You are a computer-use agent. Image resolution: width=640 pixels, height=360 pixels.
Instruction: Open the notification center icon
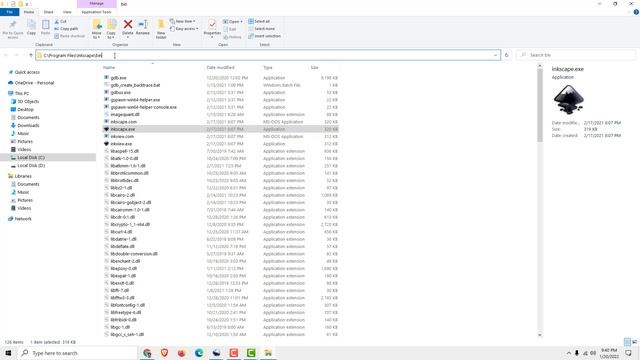pos(629,353)
